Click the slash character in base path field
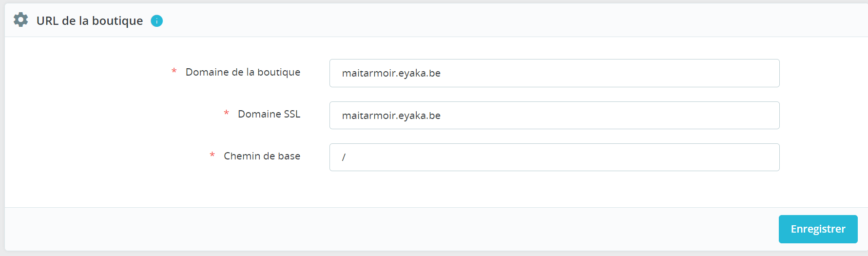Image resolution: width=868 pixels, height=256 pixels. 344,157
